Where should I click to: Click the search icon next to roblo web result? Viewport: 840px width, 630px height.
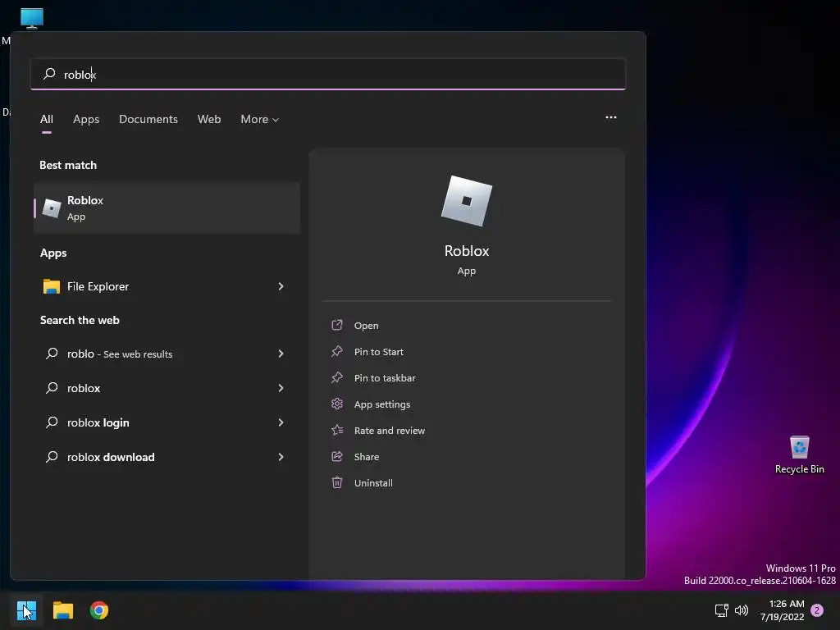[x=52, y=353]
